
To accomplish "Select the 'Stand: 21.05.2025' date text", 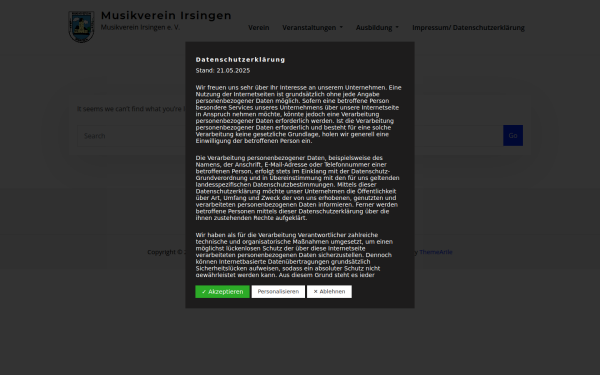I will click(223, 70).
